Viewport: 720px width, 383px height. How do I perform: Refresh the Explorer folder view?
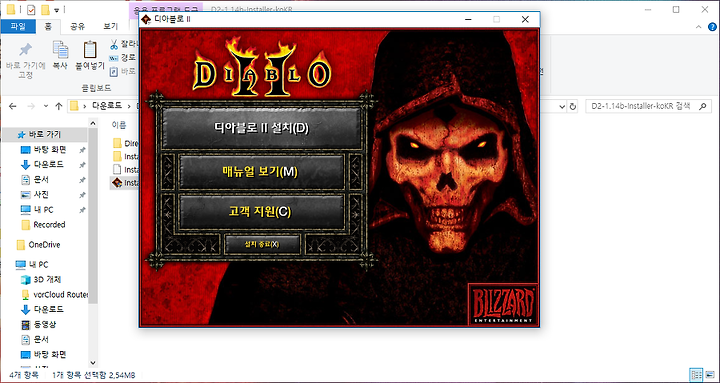(x=573, y=107)
